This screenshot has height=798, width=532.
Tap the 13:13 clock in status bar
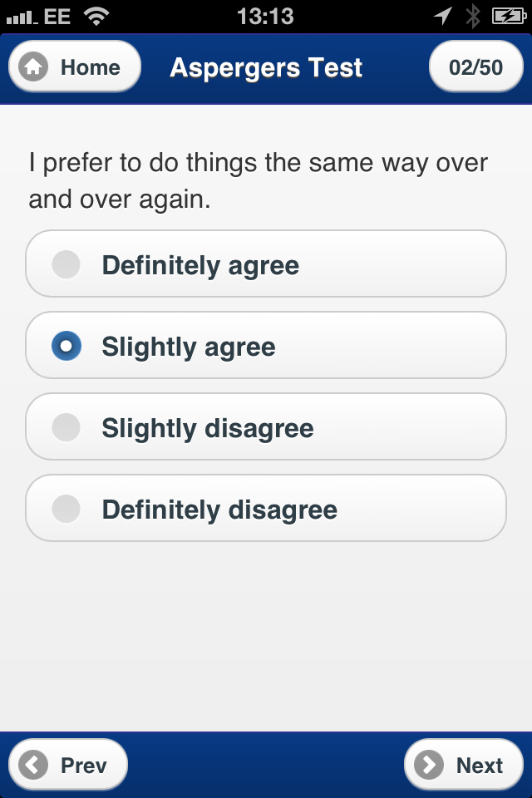pos(265,16)
